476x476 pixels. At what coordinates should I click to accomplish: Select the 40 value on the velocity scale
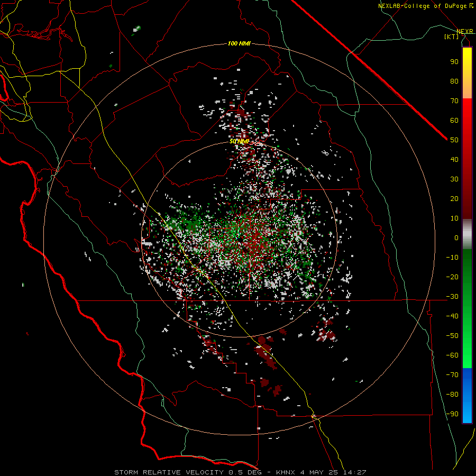coord(454,159)
